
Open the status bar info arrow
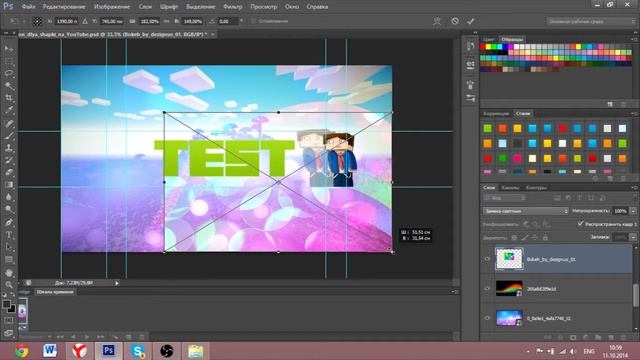pos(117,283)
